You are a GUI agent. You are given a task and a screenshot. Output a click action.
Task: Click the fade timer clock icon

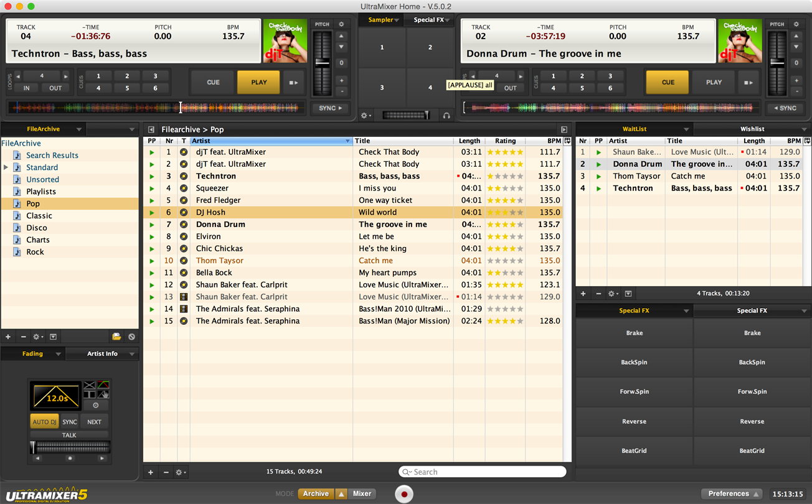pyautogui.click(x=96, y=405)
